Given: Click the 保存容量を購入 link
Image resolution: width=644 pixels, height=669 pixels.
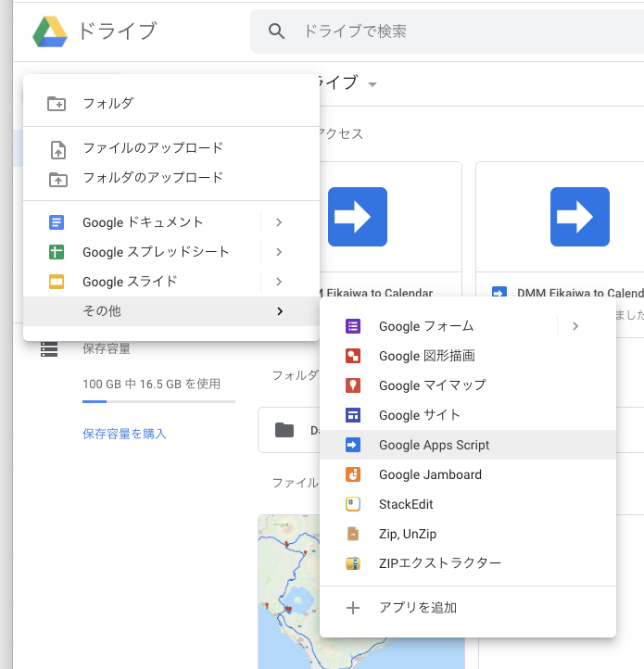Looking at the screenshot, I should pos(124,434).
